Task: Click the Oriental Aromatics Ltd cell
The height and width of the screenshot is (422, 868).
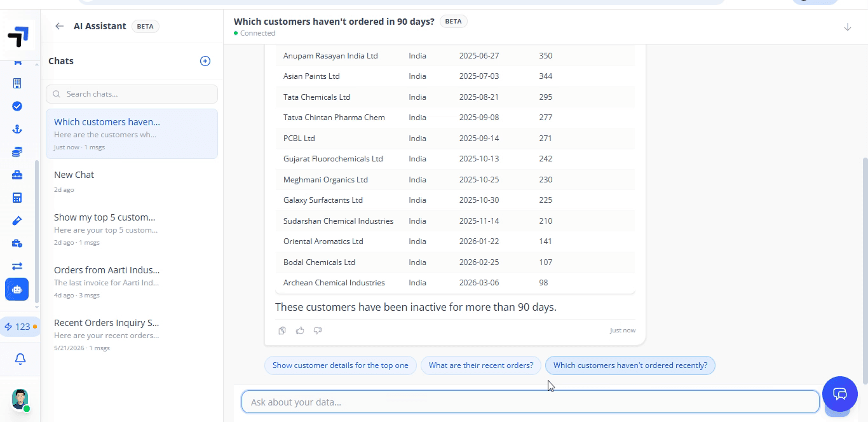Action: click(x=323, y=242)
